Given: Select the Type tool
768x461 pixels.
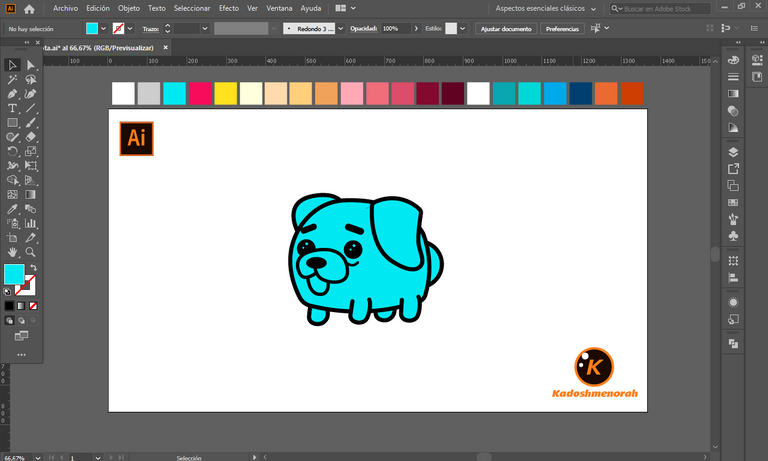Looking at the screenshot, I should tap(12, 108).
